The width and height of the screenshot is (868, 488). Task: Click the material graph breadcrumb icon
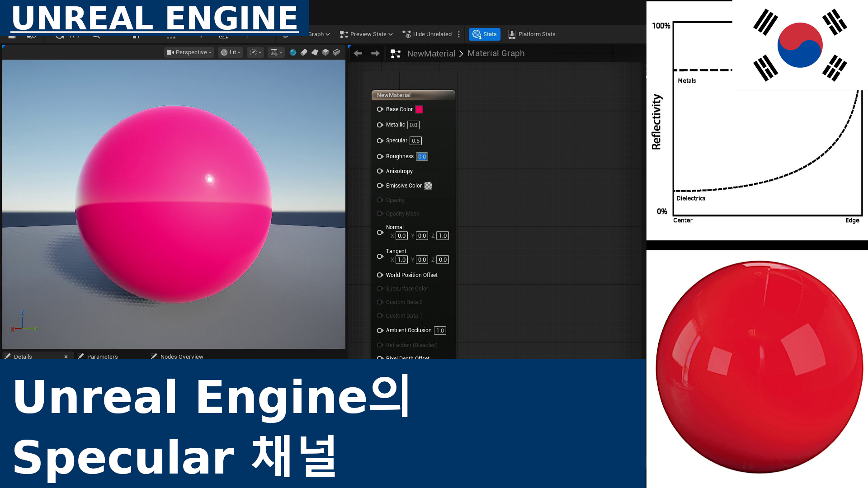point(396,54)
